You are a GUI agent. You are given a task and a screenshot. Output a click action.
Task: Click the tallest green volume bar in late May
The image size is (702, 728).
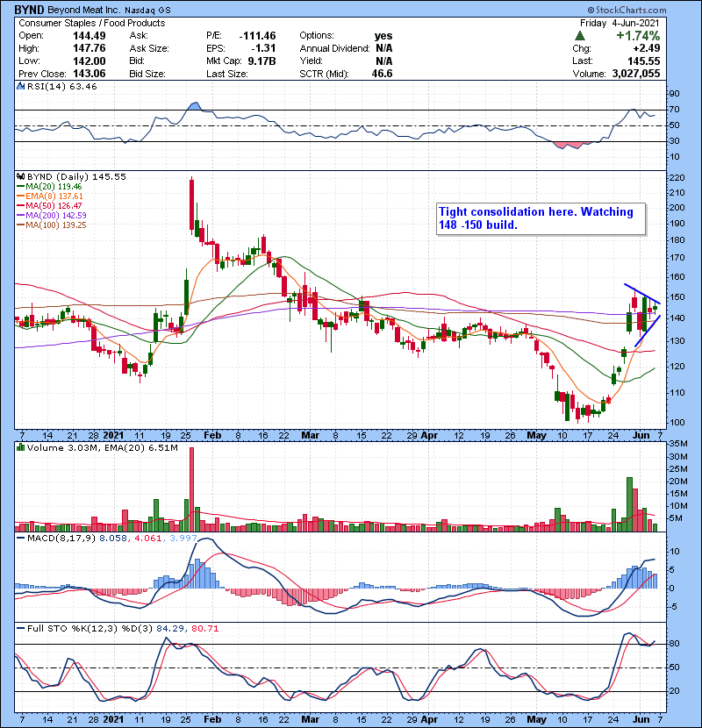[629, 504]
